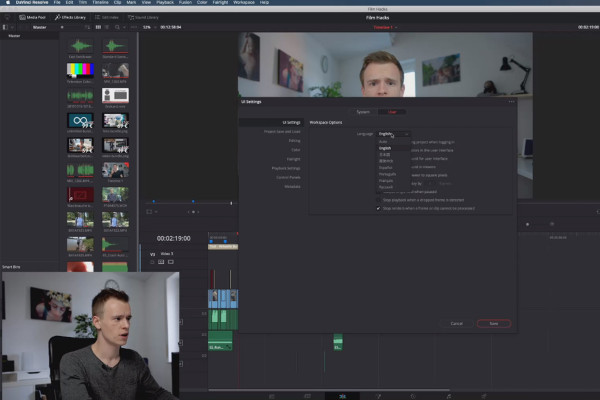Open the Timeline menu

(x=100, y=2)
